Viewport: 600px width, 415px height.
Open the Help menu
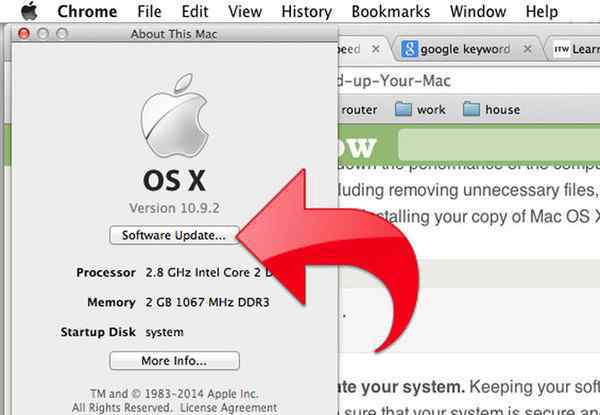pos(541,11)
